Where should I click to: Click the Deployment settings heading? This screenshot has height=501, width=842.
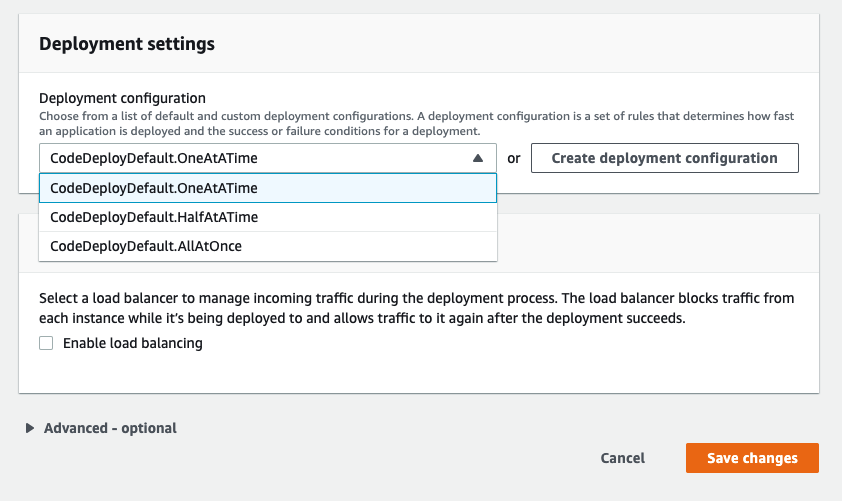click(x=127, y=43)
